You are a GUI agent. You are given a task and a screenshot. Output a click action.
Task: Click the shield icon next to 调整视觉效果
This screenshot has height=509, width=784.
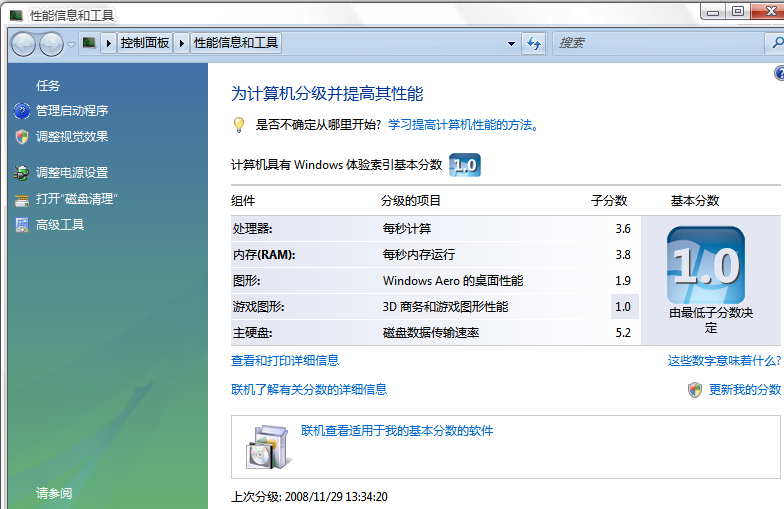pyautogui.click(x=22, y=137)
